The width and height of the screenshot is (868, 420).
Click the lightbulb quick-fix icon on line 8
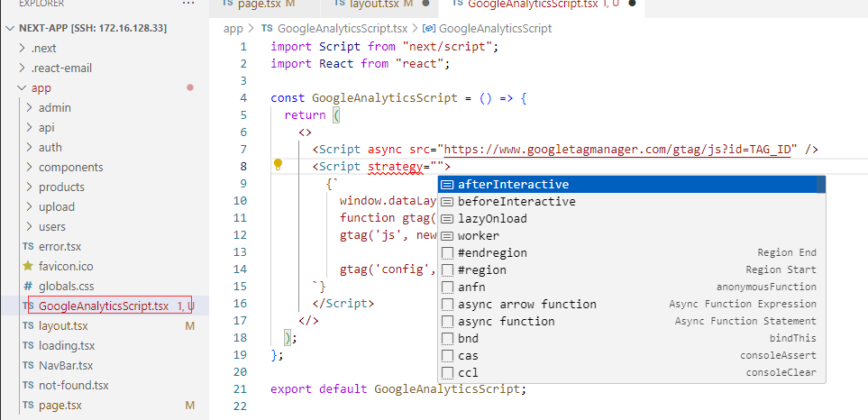point(278,164)
